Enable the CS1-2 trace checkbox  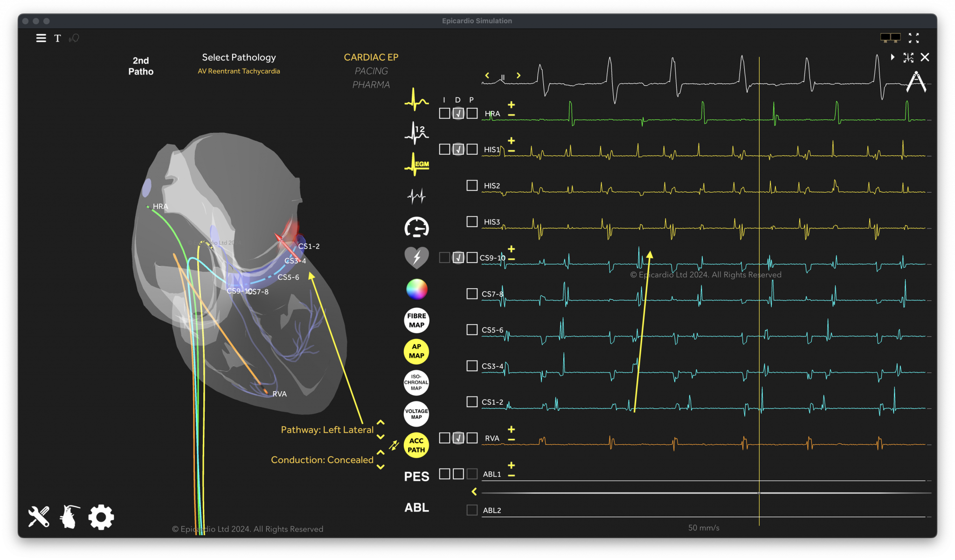(x=471, y=402)
